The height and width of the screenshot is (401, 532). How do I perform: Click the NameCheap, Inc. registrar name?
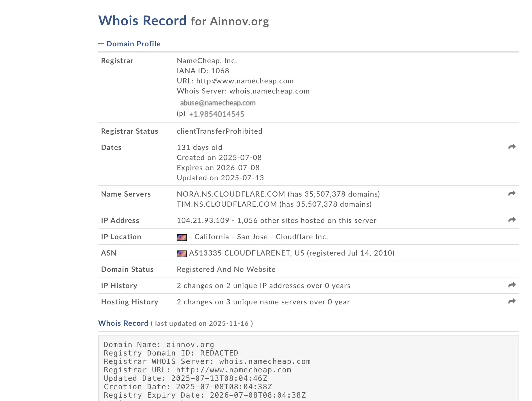click(207, 61)
